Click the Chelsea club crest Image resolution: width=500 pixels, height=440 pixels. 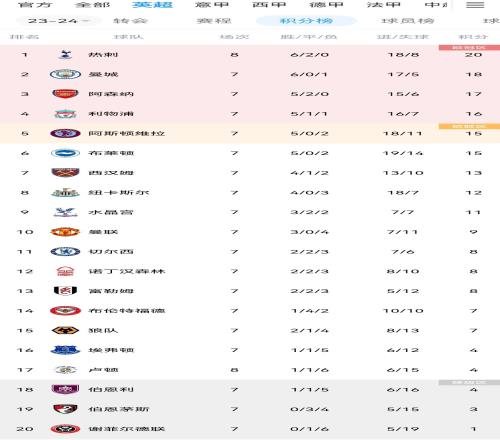click(65, 251)
